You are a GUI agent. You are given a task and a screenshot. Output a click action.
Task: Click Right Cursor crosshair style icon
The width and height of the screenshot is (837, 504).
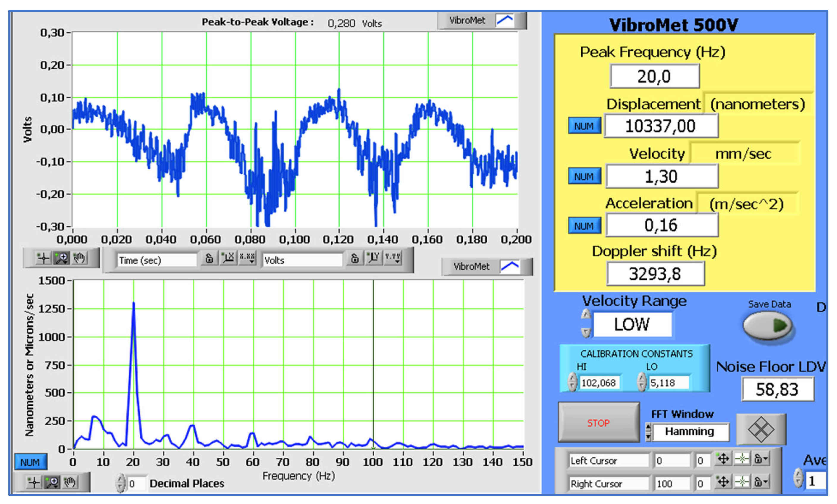[742, 482]
